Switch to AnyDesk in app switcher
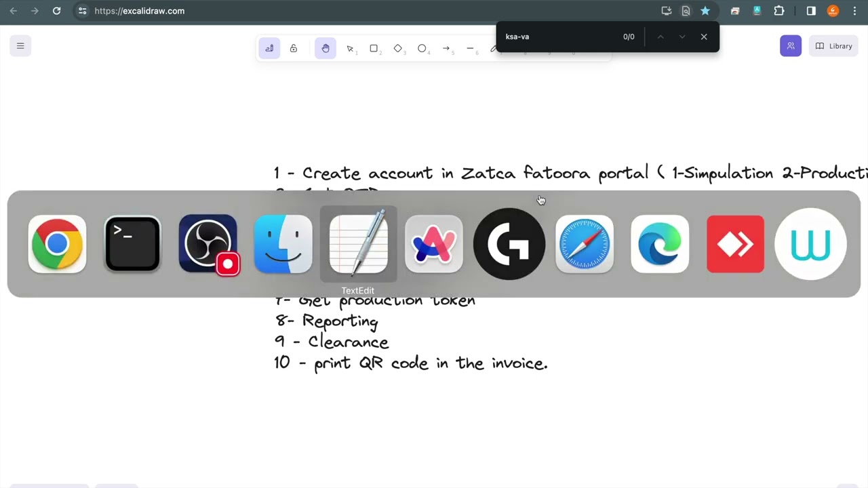Viewport: 868px width, 488px height. pyautogui.click(x=735, y=244)
